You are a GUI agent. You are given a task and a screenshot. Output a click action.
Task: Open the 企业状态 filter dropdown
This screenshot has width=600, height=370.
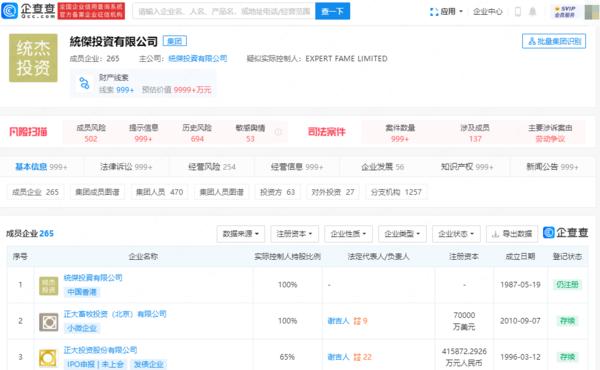(456, 233)
